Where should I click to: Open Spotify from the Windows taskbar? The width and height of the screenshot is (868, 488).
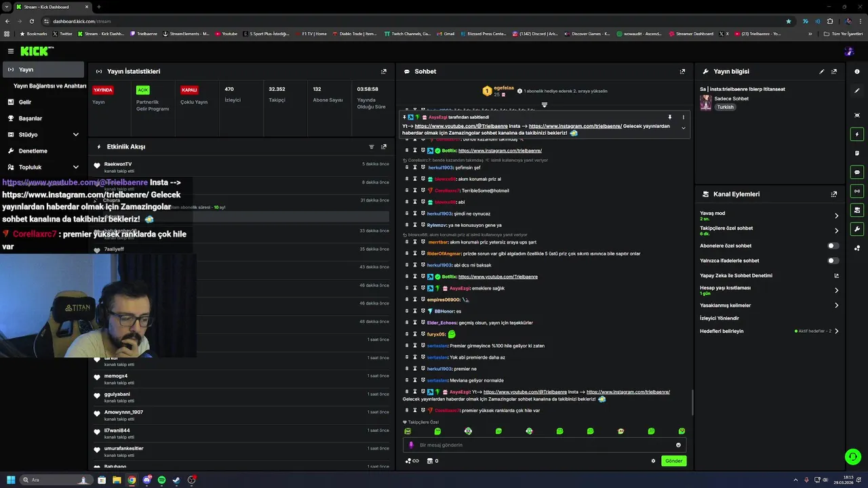tap(161, 480)
